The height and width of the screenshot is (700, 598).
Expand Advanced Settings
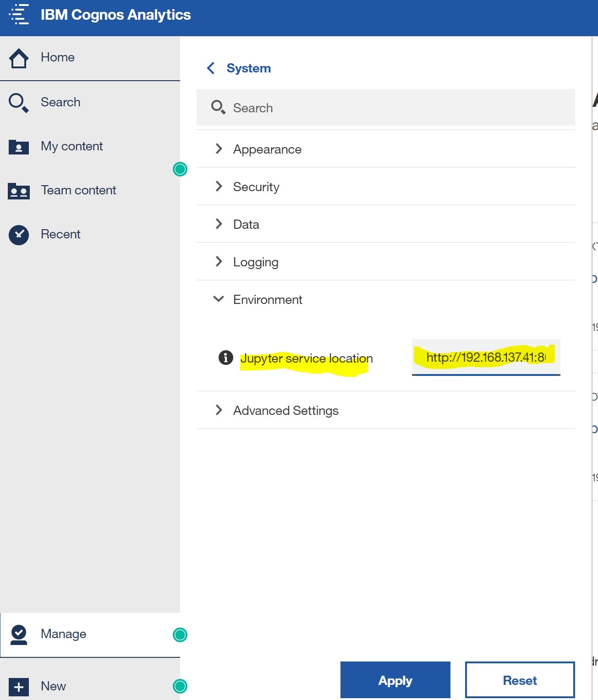click(x=219, y=410)
